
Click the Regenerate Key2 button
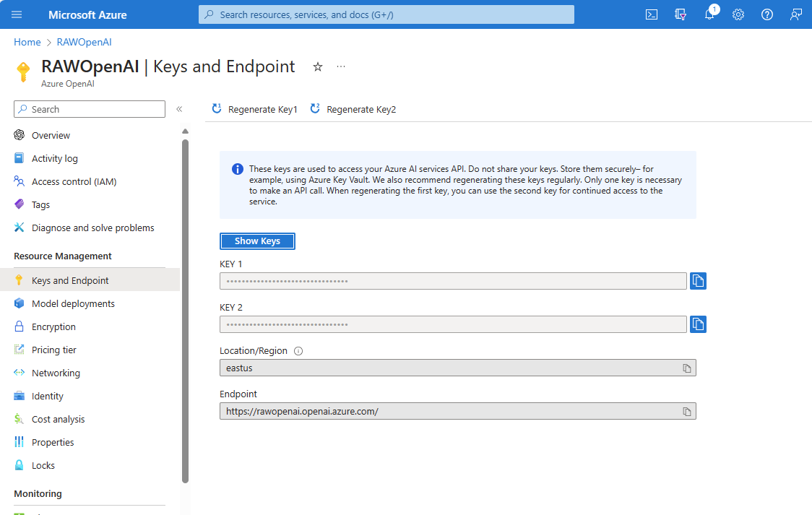coord(353,109)
